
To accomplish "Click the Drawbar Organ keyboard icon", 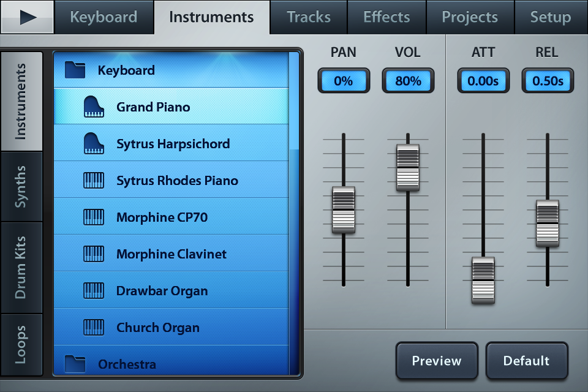I will pos(93,291).
